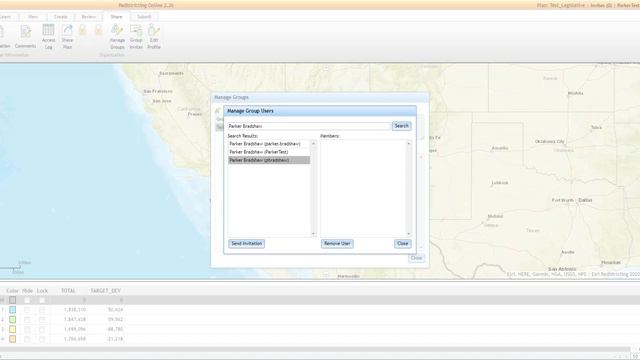Toggle Hide checkbox for district 2

tap(27, 319)
